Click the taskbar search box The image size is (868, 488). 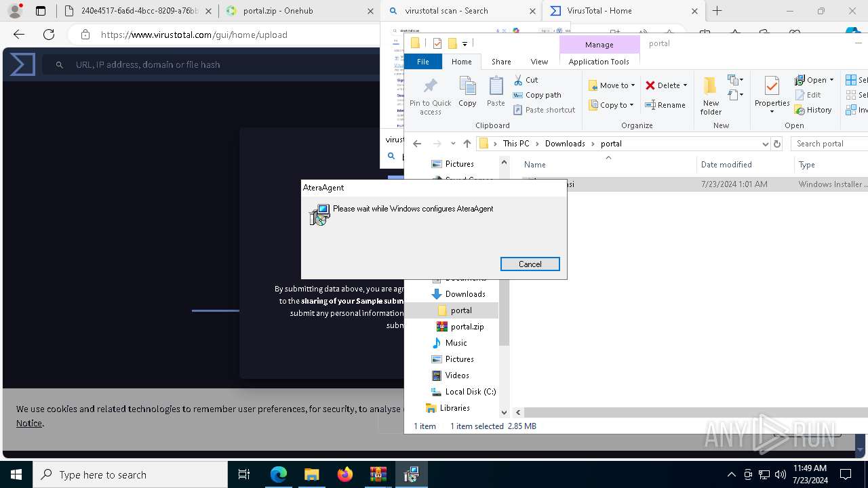click(x=130, y=474)
